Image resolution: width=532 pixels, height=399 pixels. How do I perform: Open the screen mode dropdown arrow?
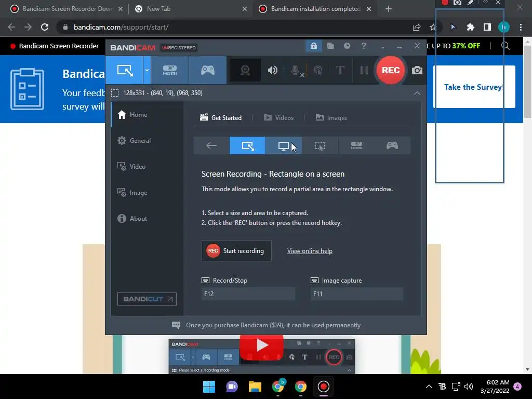(x=147, y=70)
